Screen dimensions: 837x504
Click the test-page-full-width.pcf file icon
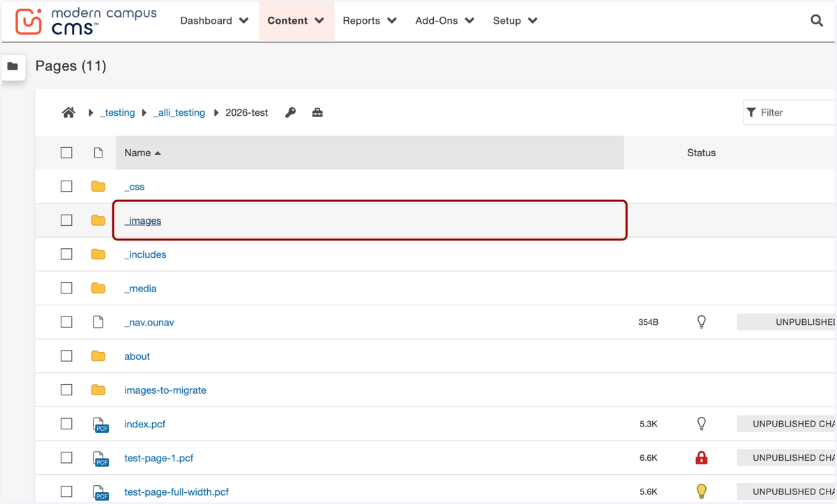point(100,492)
